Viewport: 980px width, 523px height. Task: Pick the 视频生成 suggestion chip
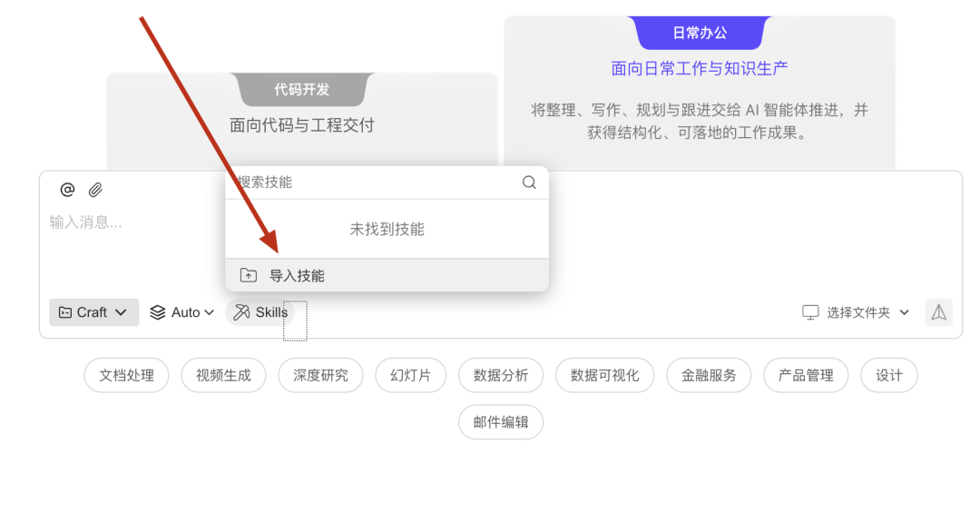pyautogui.click(x=223, y=375)
